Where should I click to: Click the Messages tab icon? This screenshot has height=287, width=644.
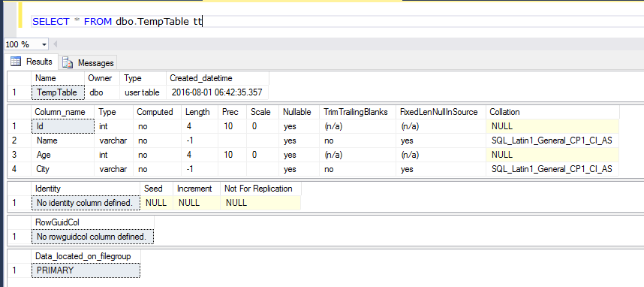pos(68,62)
